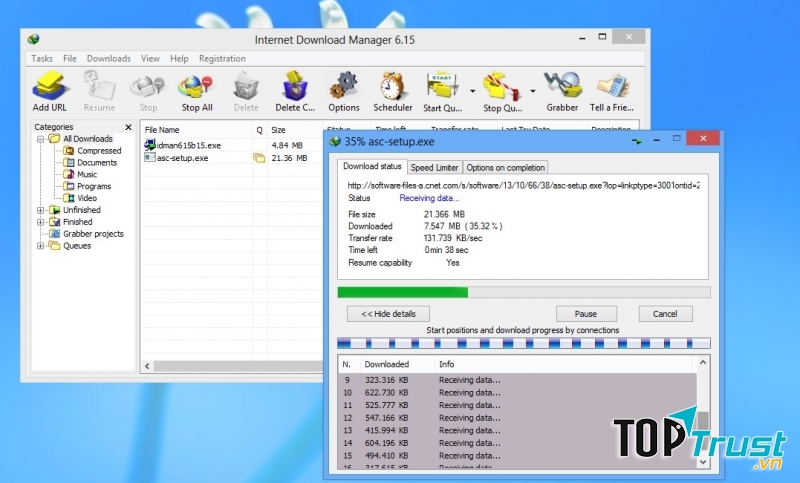Open Options gear icon in toolbar

point(343,86)
